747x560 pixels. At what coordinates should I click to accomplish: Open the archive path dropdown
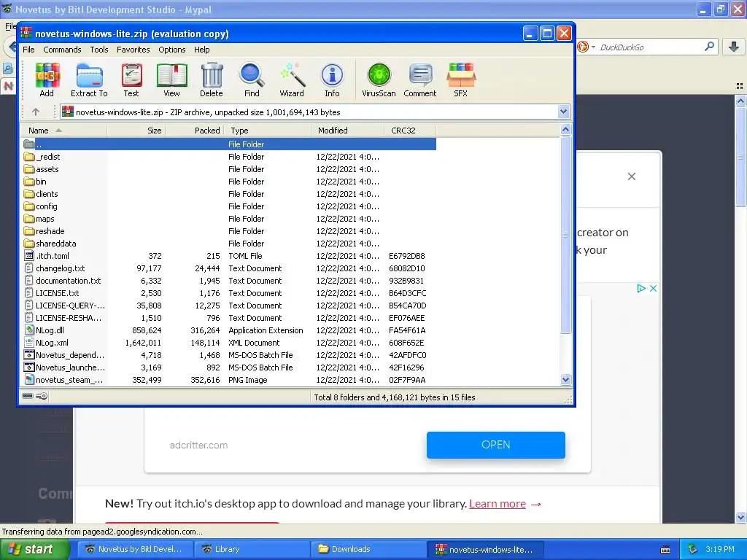pyautogui.click(x=564, y=112)
